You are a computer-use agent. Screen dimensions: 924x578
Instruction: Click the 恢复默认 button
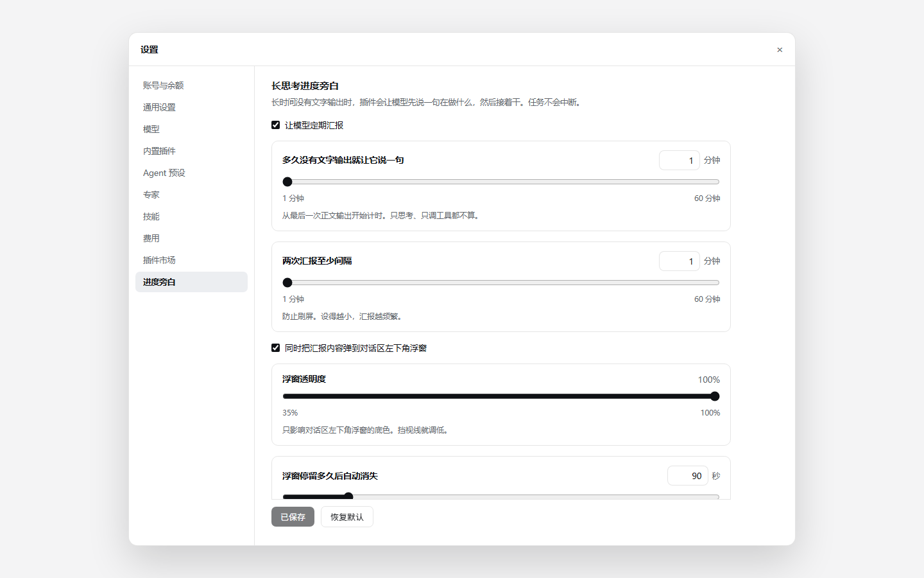tap(347, 517)
